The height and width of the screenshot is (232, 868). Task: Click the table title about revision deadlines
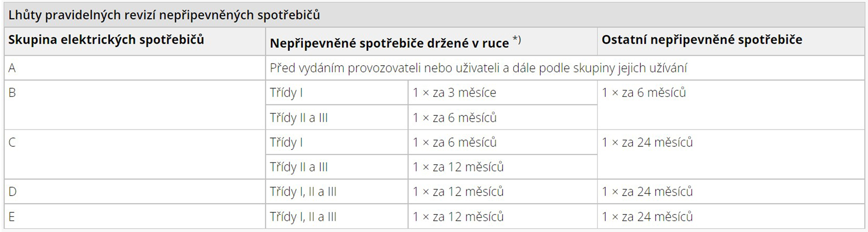coord(164,15)
